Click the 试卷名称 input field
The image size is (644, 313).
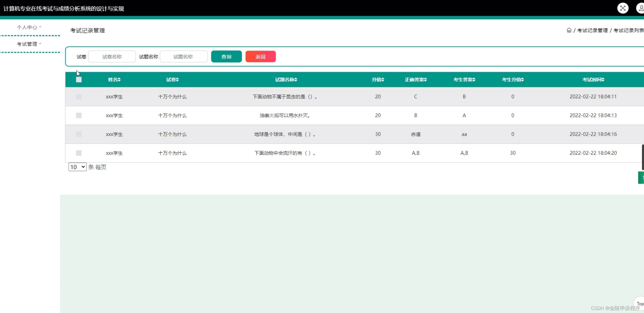[112, 57]
